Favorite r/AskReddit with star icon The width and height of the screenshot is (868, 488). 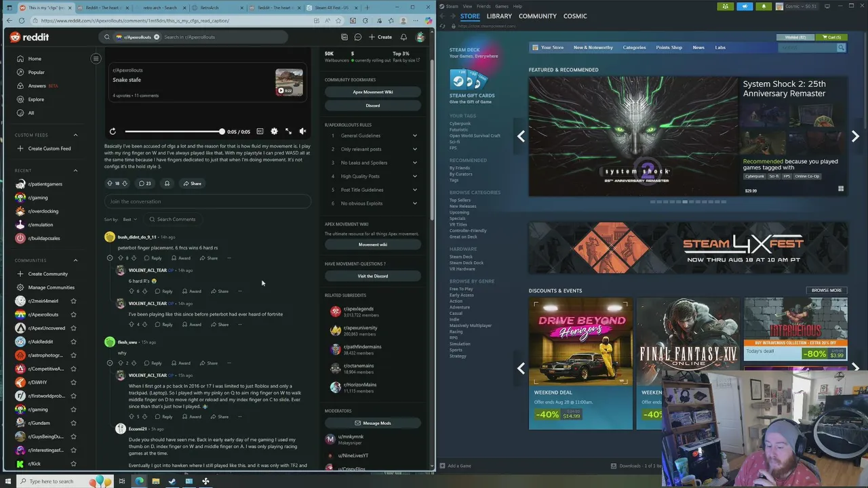point(73,342)
